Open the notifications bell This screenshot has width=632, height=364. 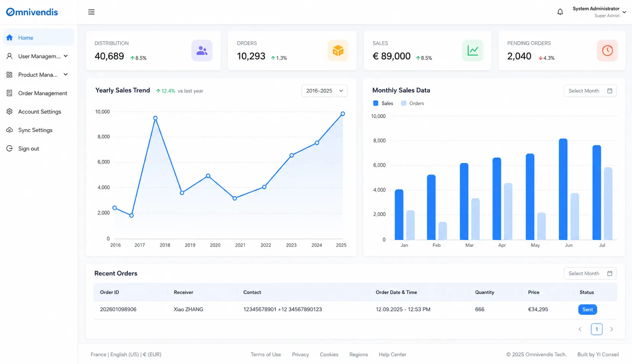pos(560,12)
